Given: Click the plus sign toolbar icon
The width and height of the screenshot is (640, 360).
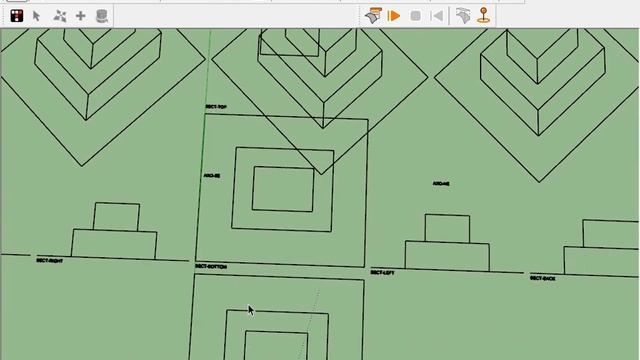Looking at the screenshot, I should click(80, 16).
